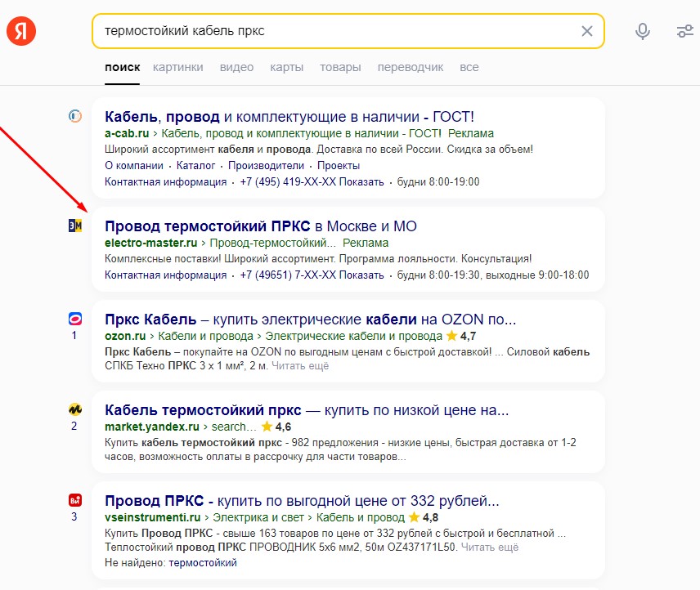Expand the vseinstrumenti snippet via Читать ещё
This screenshot has height=590, width=700.
pos(490,548)
